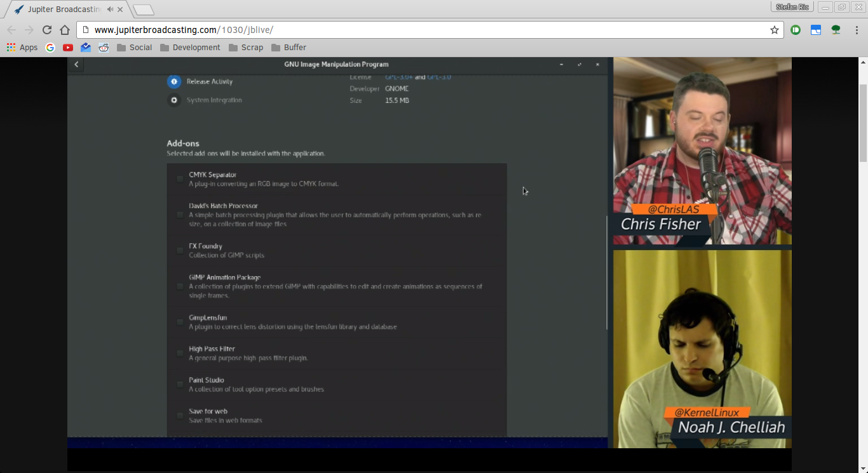This screenshot has width=868, height=473.
Task: Click the Noah J. Chelliah webcam video
Action: [702, 349]
